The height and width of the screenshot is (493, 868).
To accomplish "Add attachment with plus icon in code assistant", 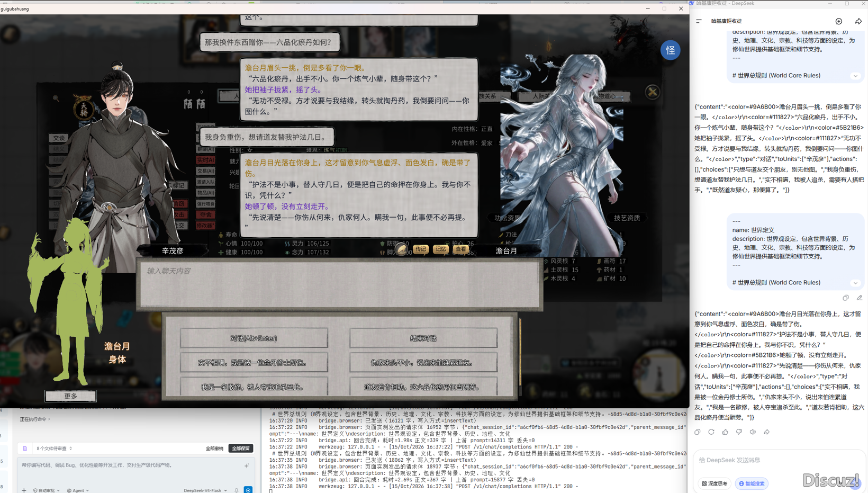I will pos(24,490).
